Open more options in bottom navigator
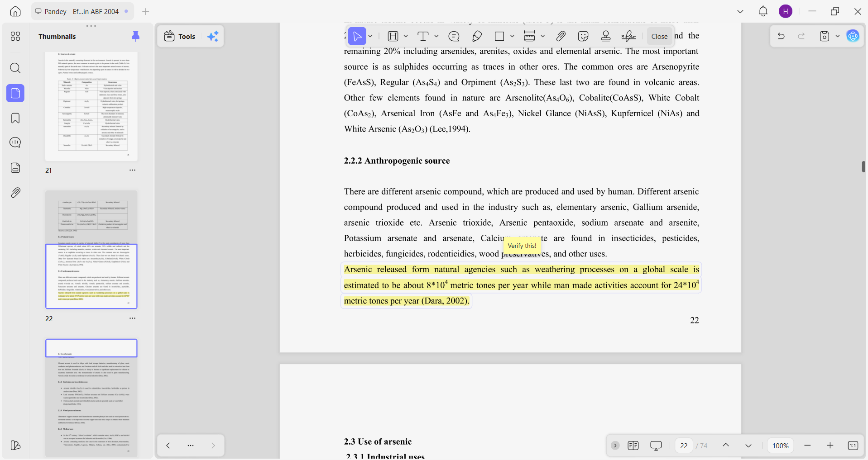The image size is (868, 460). tap(191, 446)
